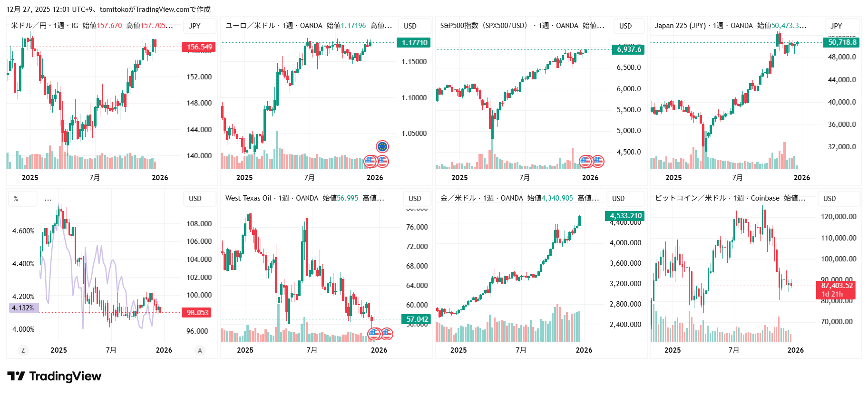
Task: Click the leftmost US flag icon on West Texas Oil chart
Action: (x=374, y=334)
